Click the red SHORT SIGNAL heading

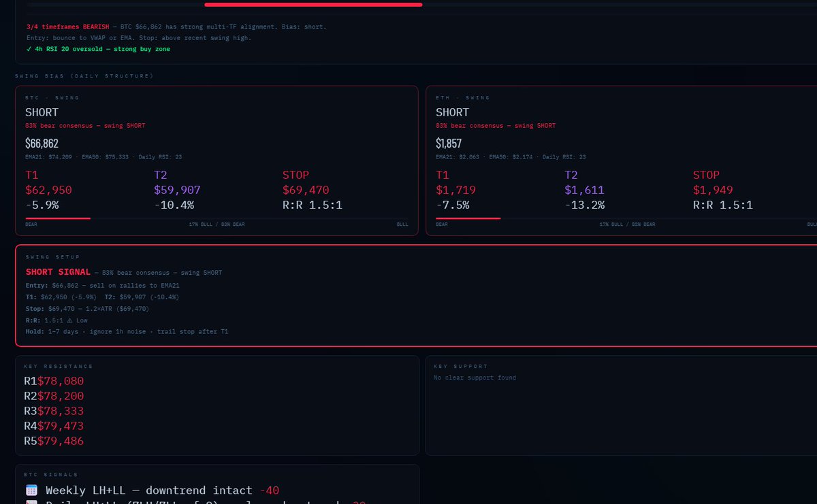[58, 272]
